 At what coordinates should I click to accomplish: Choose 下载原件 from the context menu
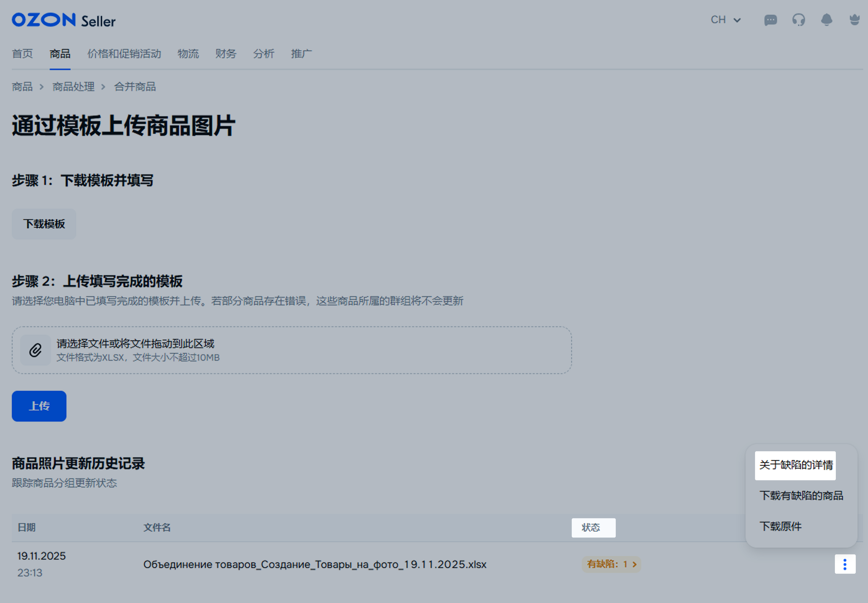pyautogui.click(x=780, y=526)
